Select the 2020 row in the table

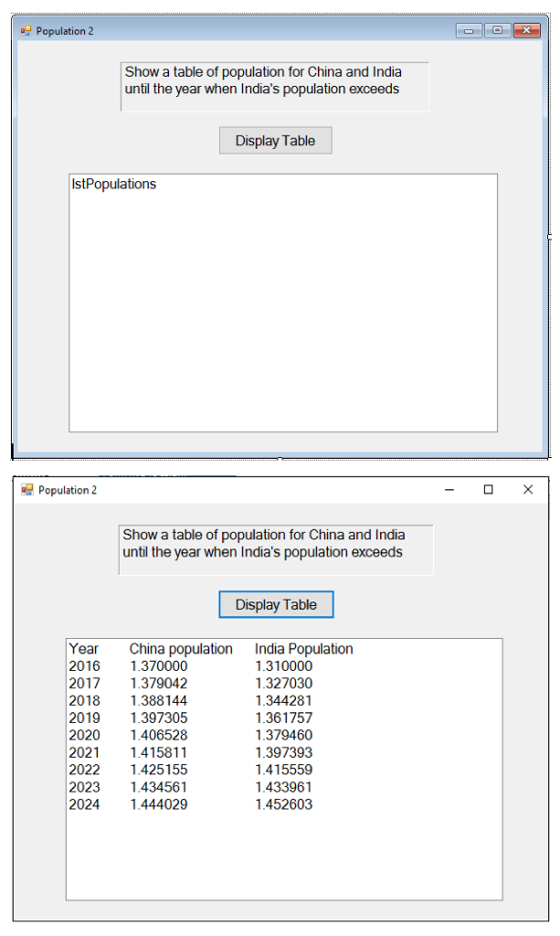284,736
